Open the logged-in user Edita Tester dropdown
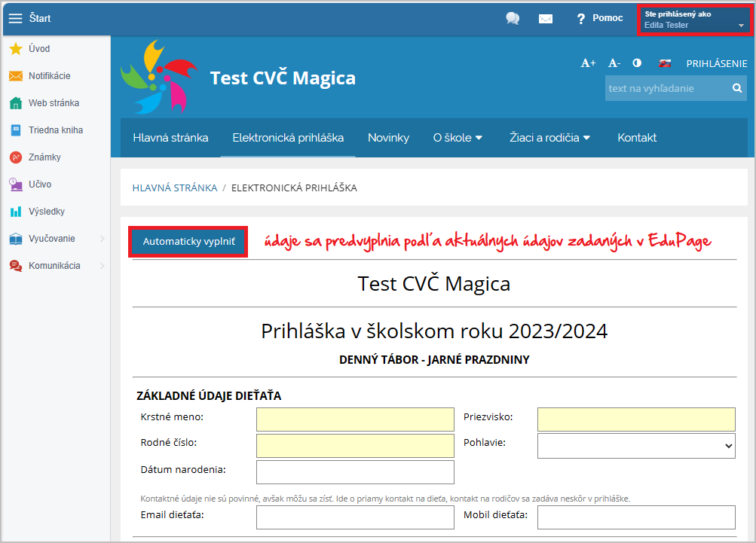Viewport: 756px width, 543px height. tap(694, 20)
